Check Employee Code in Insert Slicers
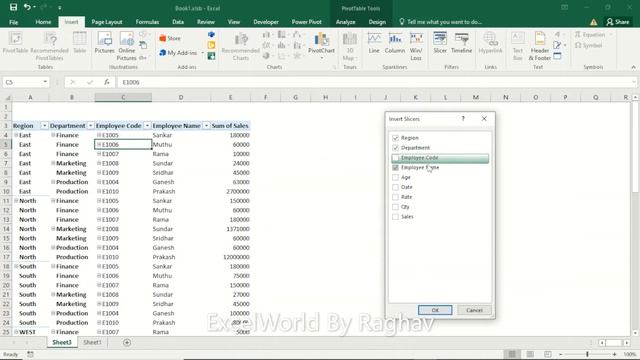The image size is (640, 360). point(395,158)
